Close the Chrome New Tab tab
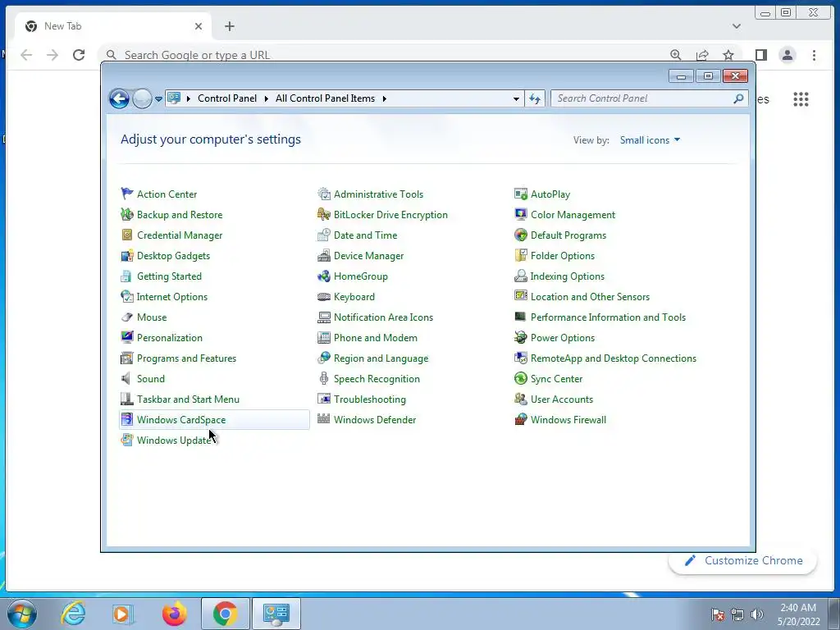Image resolution: width=840 pixels, height=630 pixels. tap(199, 26)
